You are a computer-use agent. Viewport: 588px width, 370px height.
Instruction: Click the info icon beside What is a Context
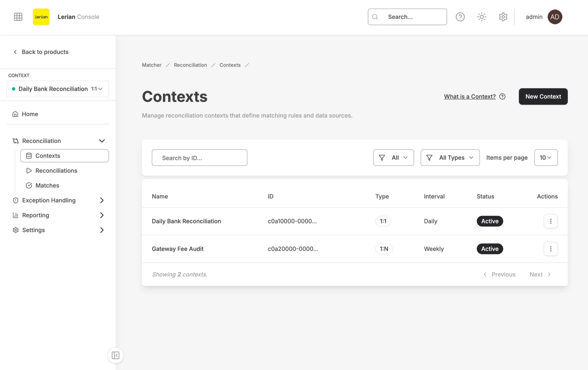pyautogui.click(x=502, y=96)
